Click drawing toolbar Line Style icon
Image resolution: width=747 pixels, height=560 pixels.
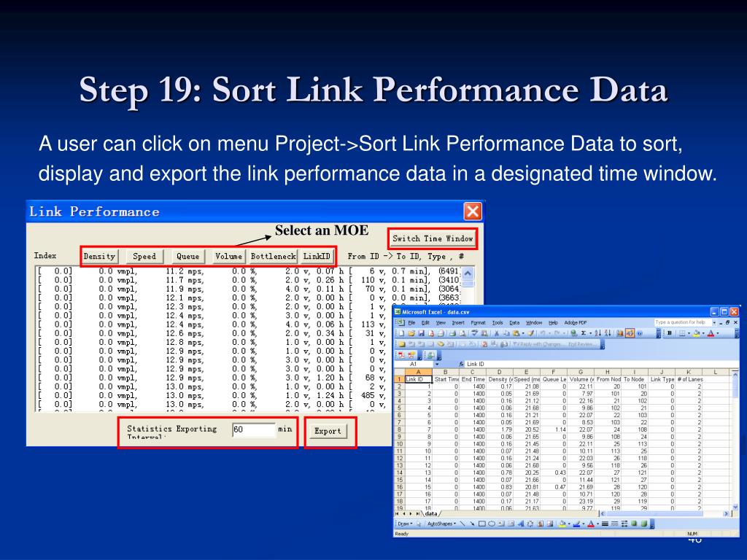[605, 524]
